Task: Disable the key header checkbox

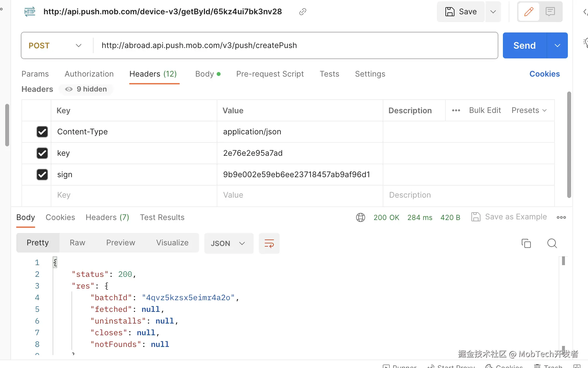Action: coord(42,153)
